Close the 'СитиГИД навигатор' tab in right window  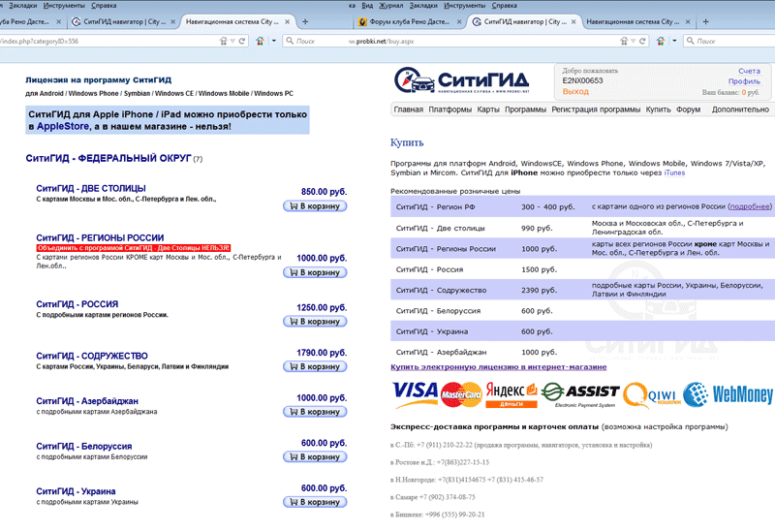pos(573,21)
